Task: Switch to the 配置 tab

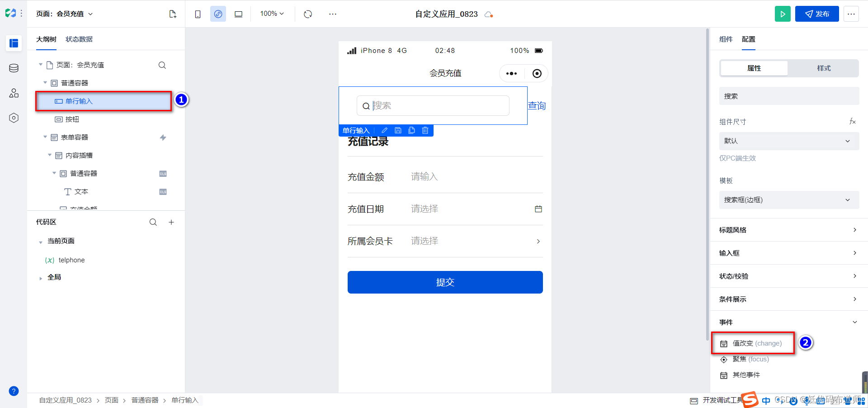Action: 749,39
